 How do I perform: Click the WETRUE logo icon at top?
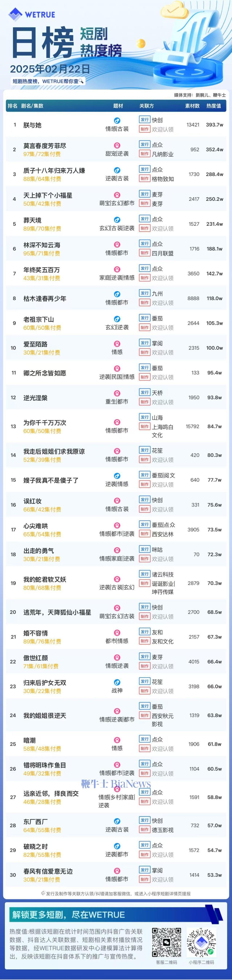point(15,14)
